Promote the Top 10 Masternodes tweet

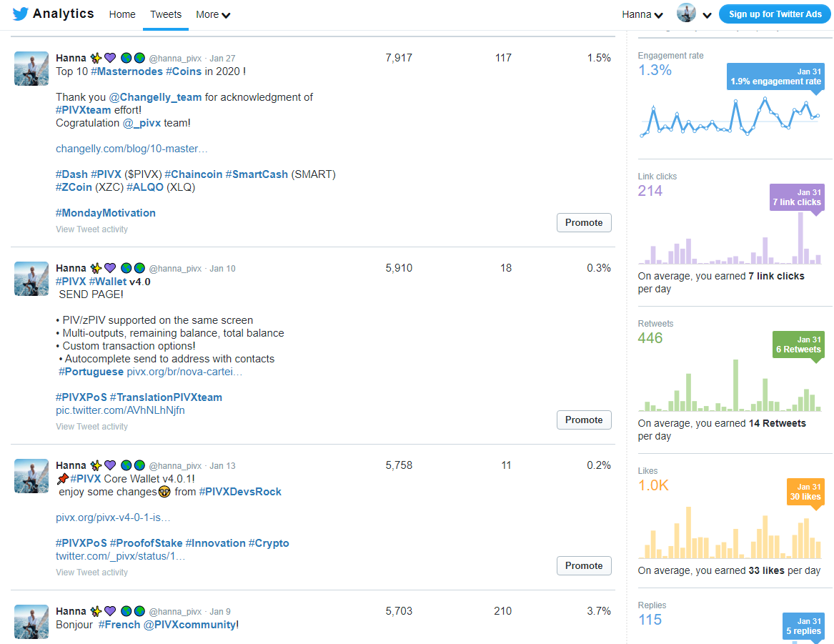tap(584, 223)
